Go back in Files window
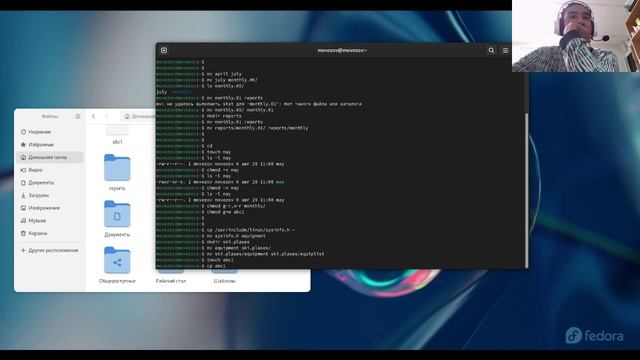Image resolution: width=640 pixels, height=360 pixels. [x=93, y=116]
